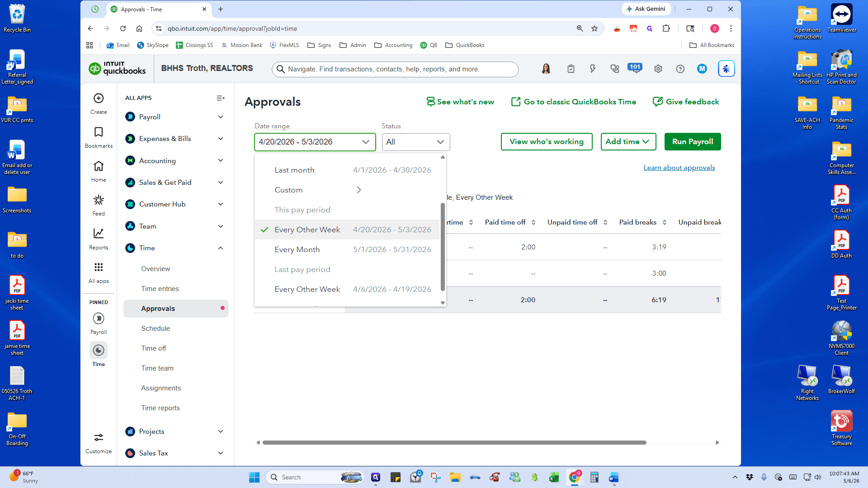The width and height of the screenshot is (868, 488).
Task: Click the lightning bolt shortcuts icon
Action: tap(593, 69)
